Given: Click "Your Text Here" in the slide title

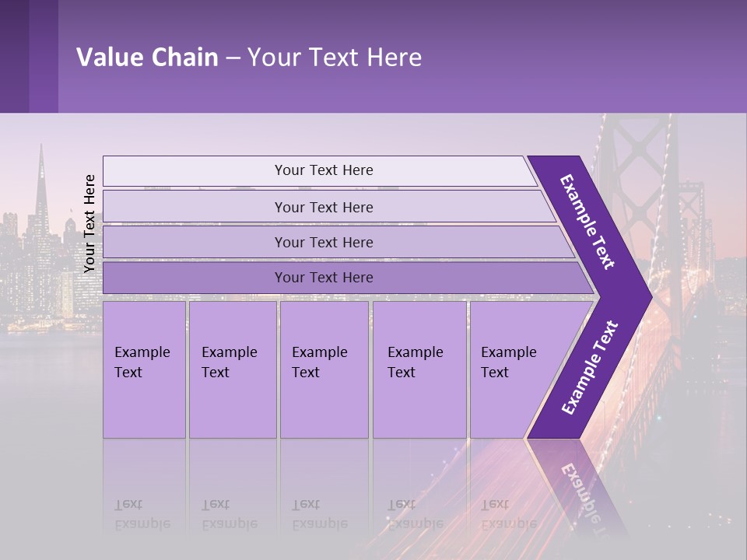Looking at the screenshot, I should point(335,58).
